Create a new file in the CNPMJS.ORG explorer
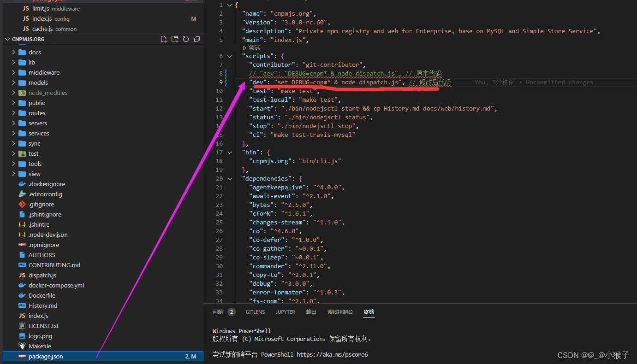Image resolution: width=637 pixels, height=364 pixels. [x=164, y=39]
